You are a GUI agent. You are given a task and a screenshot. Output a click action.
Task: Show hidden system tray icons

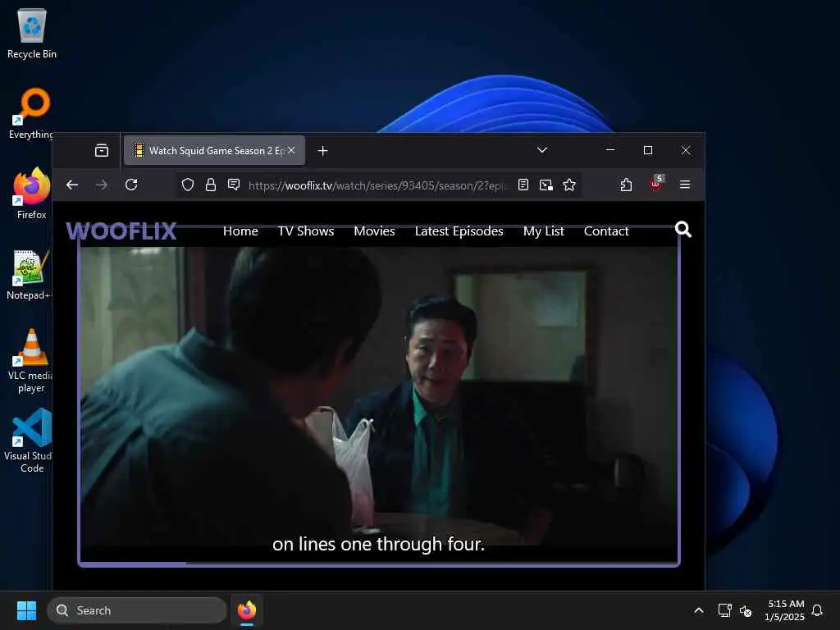point(699,610)
